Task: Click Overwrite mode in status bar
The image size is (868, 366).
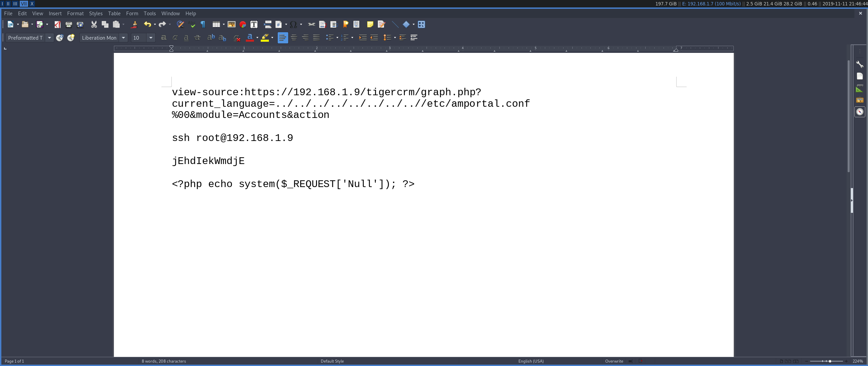Action: click(614, 361)
